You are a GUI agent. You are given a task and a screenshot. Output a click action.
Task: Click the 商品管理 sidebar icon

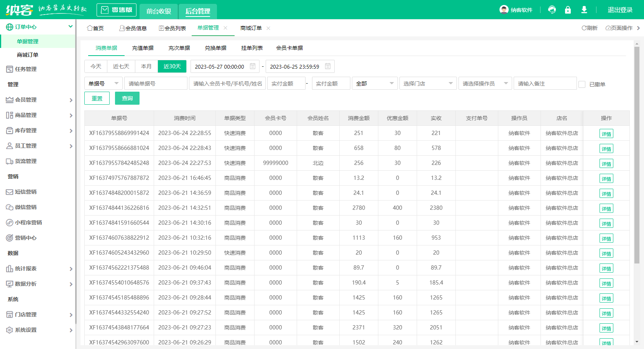tap(10, 115)
